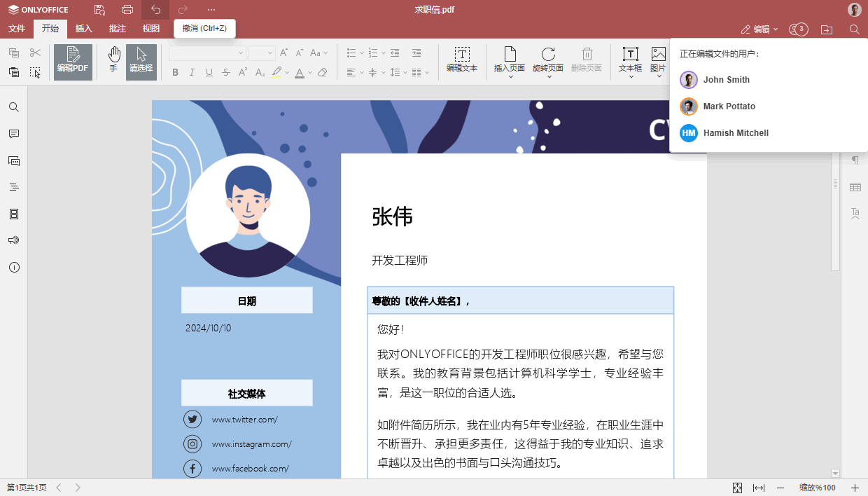Switch to the 插入 ribbon tab
The image size is (868, 496).
click(83, 29)
